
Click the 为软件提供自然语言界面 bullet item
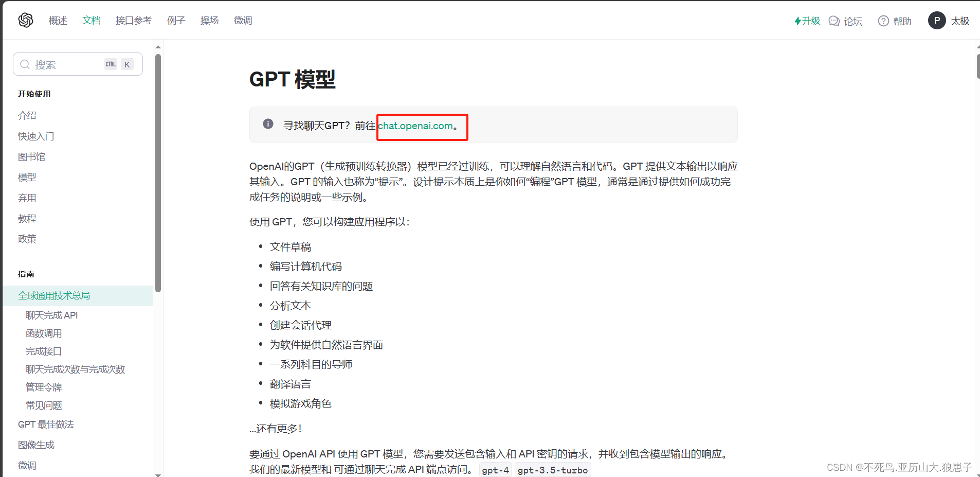tap(326, 345)
